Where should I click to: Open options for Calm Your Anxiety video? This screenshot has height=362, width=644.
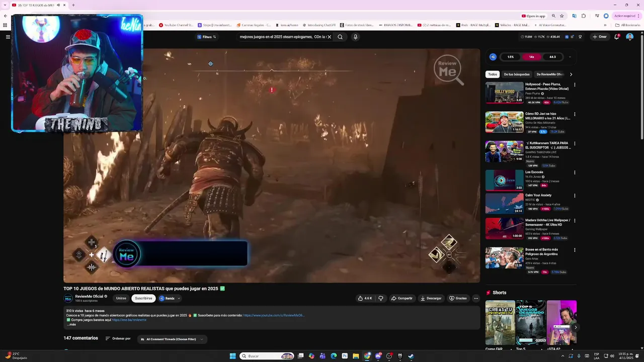[575, 196]
